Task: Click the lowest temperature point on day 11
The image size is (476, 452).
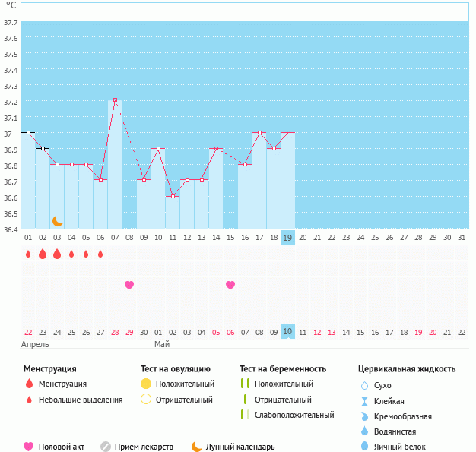Action: point(173,196)
